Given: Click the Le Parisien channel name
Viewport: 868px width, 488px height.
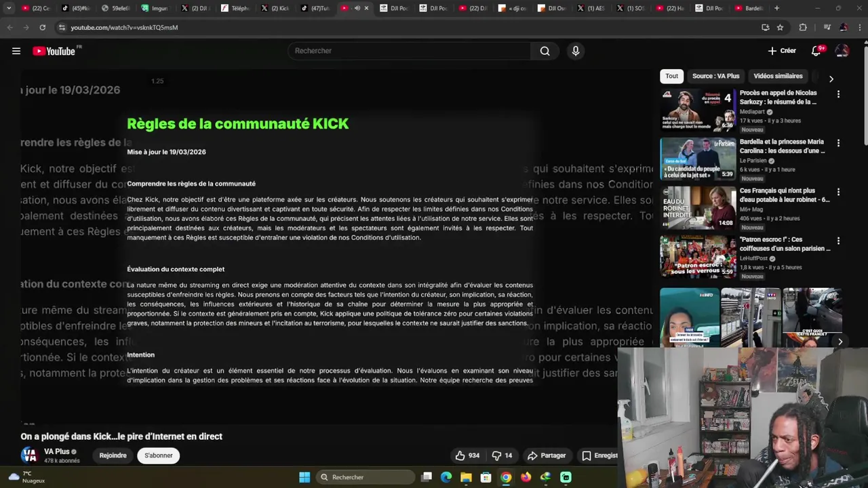Looking at the screenshot, I should [x=753, y=161].
